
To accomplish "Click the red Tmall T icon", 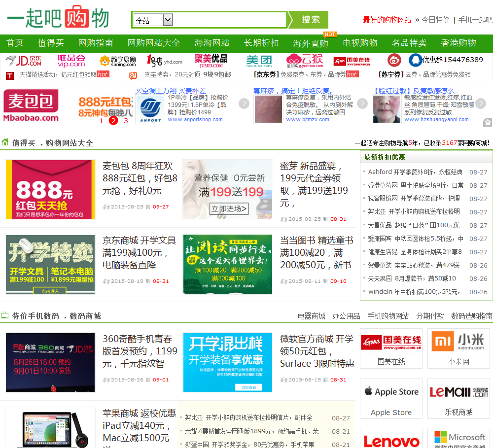I will (10, 75).
